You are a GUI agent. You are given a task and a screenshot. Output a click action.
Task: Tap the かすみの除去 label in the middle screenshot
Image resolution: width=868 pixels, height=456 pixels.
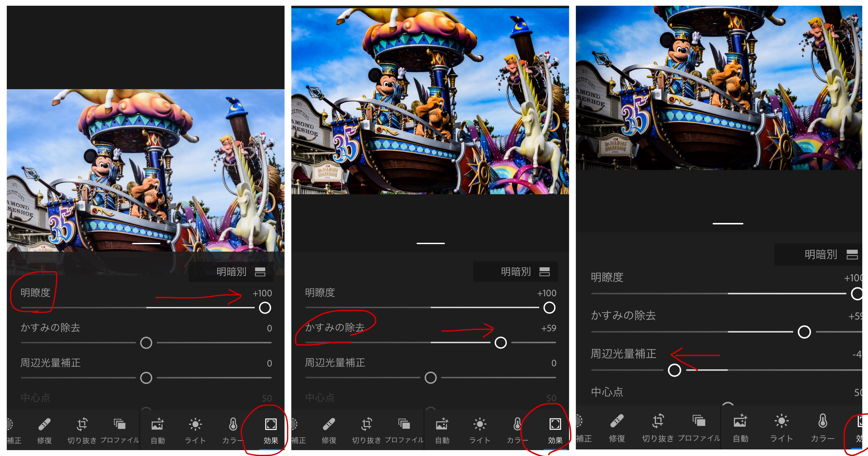(335, 327)
